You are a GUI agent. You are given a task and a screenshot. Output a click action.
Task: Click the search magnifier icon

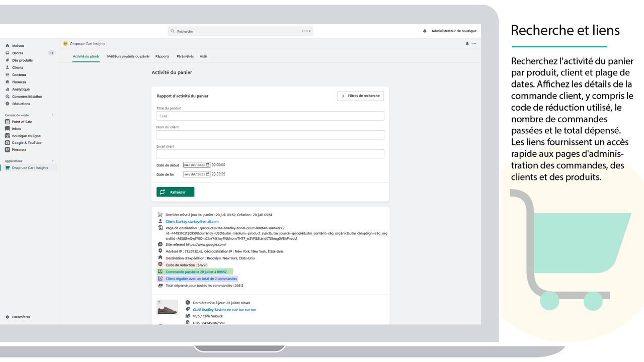coord(173,31)
